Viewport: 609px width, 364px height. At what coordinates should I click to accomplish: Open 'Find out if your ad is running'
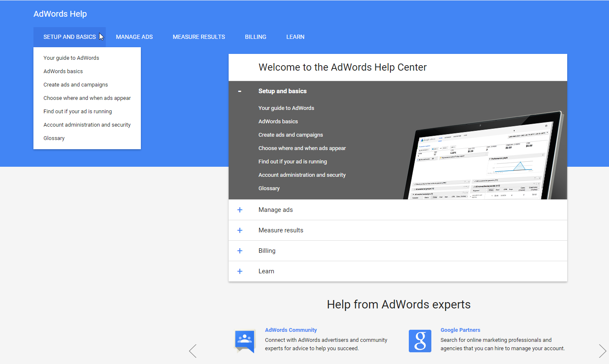pos(78,111)
